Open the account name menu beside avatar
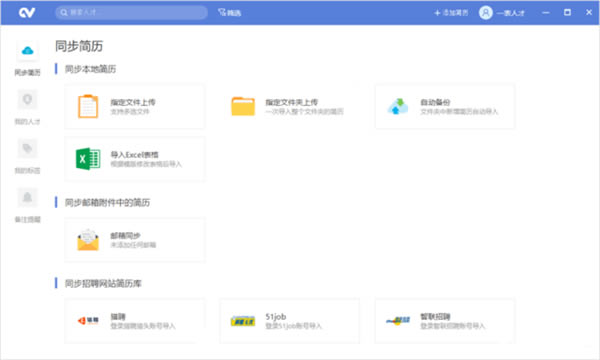The image size is (600, 360). (510, 13)
